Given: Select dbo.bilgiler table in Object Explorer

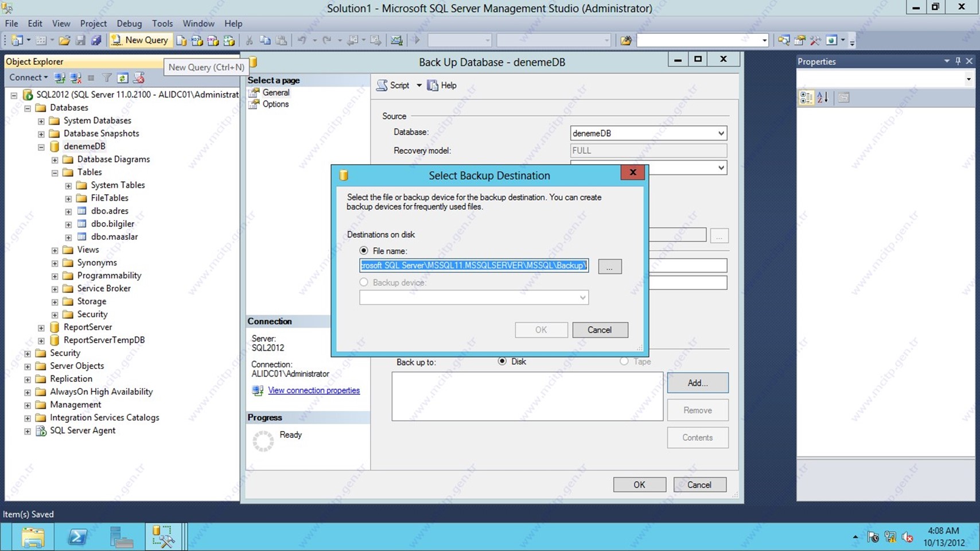Looking at the screenshot, I should tap(112, 224).
